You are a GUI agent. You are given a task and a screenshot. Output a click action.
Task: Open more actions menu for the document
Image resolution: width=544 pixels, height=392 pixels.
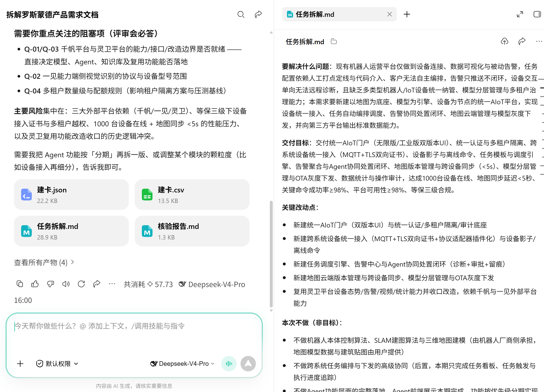[x=539, y=42]
